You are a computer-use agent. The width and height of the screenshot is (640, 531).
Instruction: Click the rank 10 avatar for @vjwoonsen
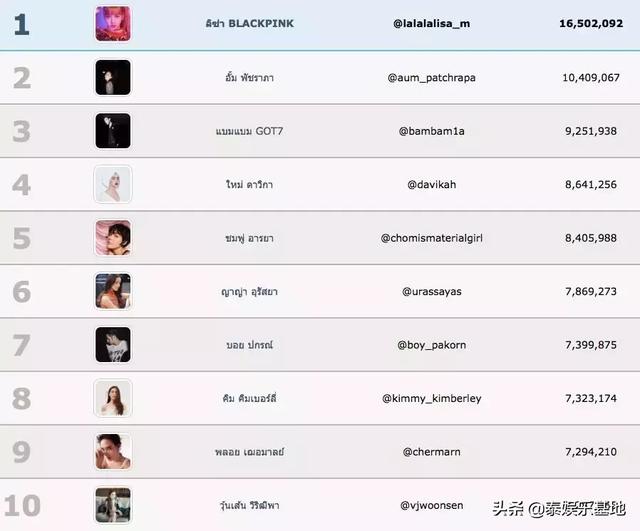pos(113,505)
